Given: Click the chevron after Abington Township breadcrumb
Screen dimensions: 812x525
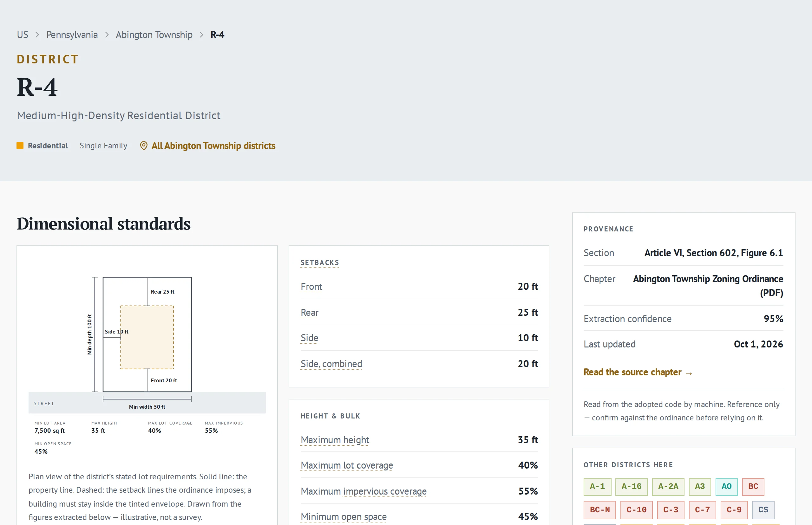Looking at the screenshot, I should pyautogui.click(x=201, y=35).
